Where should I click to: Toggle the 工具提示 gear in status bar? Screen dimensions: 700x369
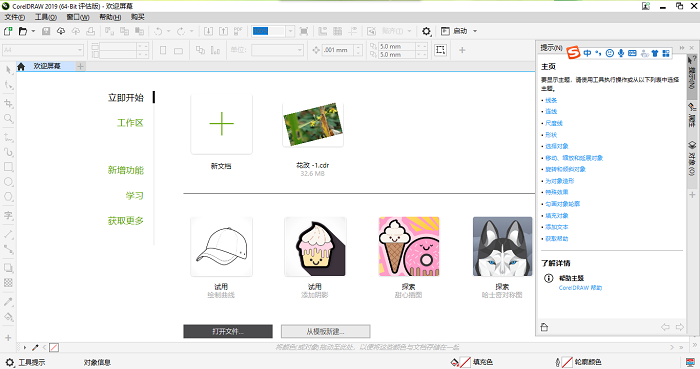(10, 362)
